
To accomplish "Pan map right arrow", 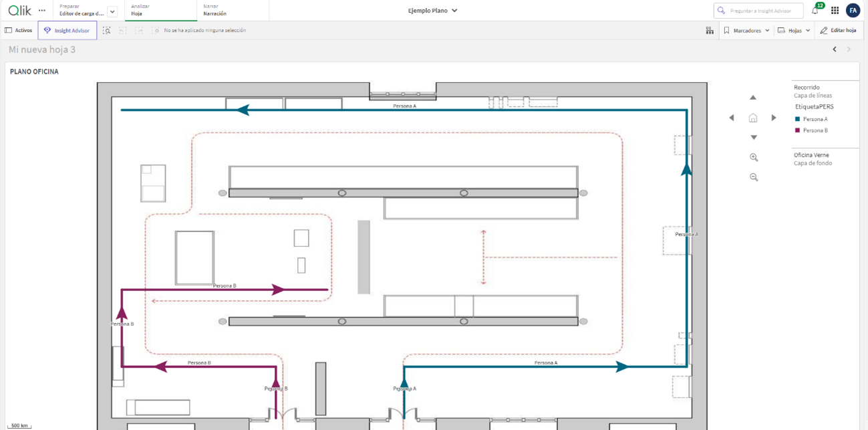I will [774, 118].
